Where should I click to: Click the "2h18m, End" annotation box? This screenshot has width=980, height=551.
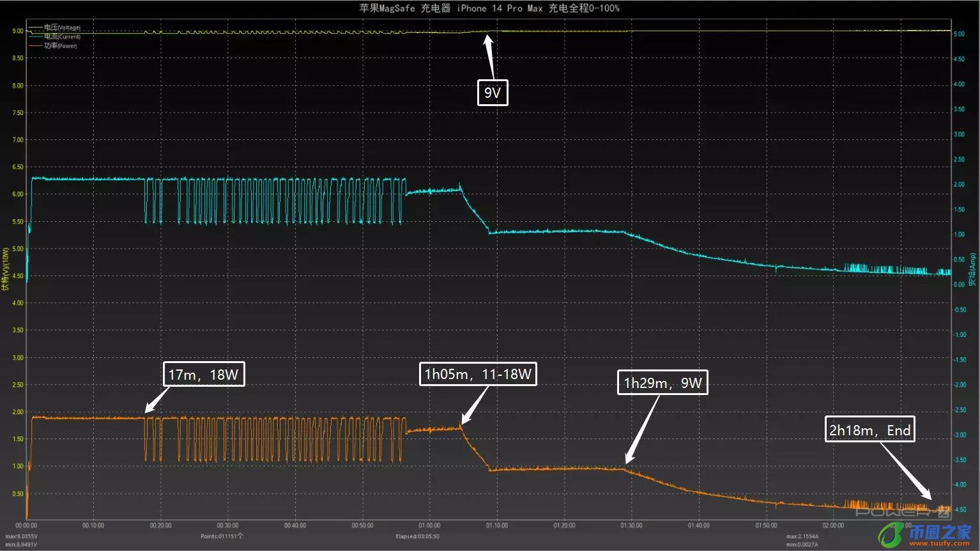click(869, 430)
